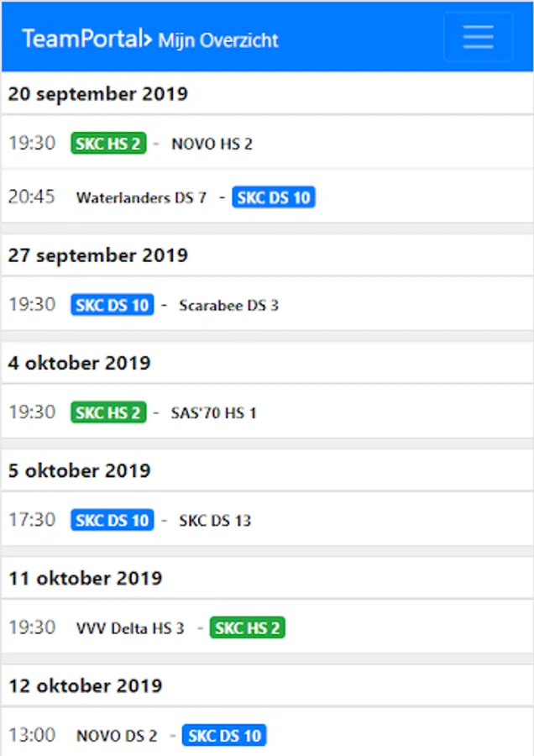534x756 pixels.
Task: Click Waterlanders DS 7 team name
Action: [141, 198]
